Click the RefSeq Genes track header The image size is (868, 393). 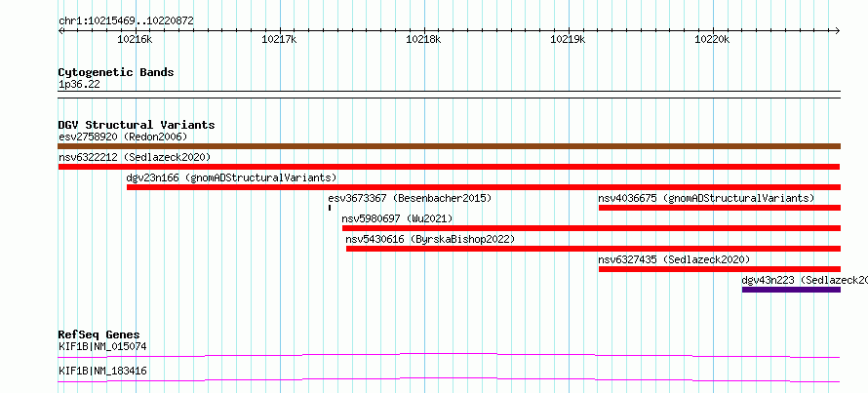click(x=99, y=334)
